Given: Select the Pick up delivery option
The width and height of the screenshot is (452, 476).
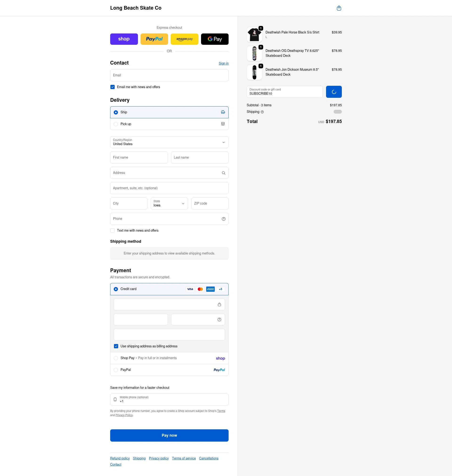Looking at the screenshot, I should [116, 124].
